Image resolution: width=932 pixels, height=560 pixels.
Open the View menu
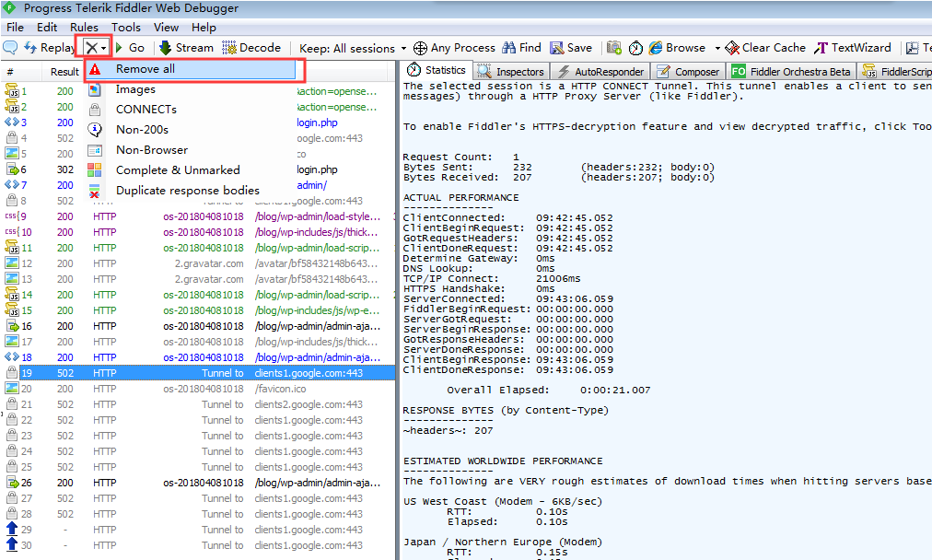(166, 28)
